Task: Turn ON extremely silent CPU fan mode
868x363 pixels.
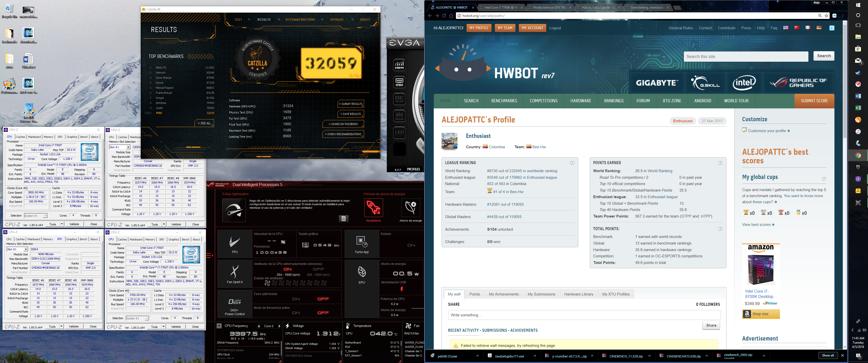Action: (287, 269)
